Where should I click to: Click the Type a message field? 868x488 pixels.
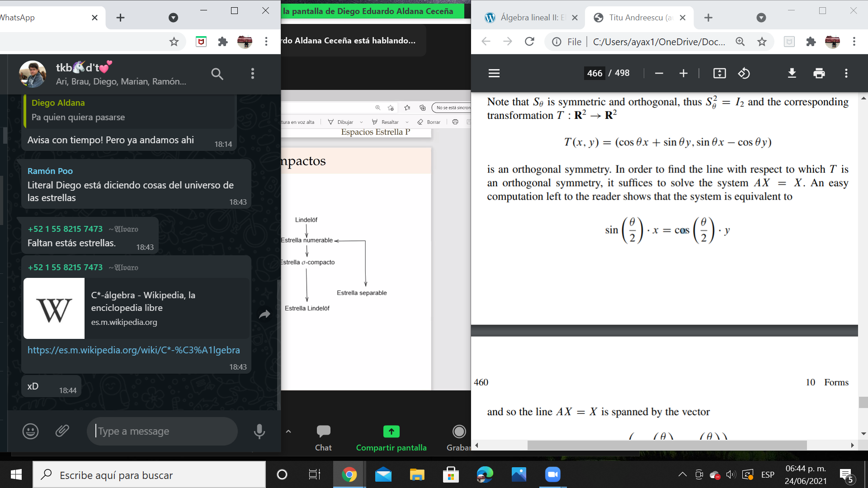163,431
